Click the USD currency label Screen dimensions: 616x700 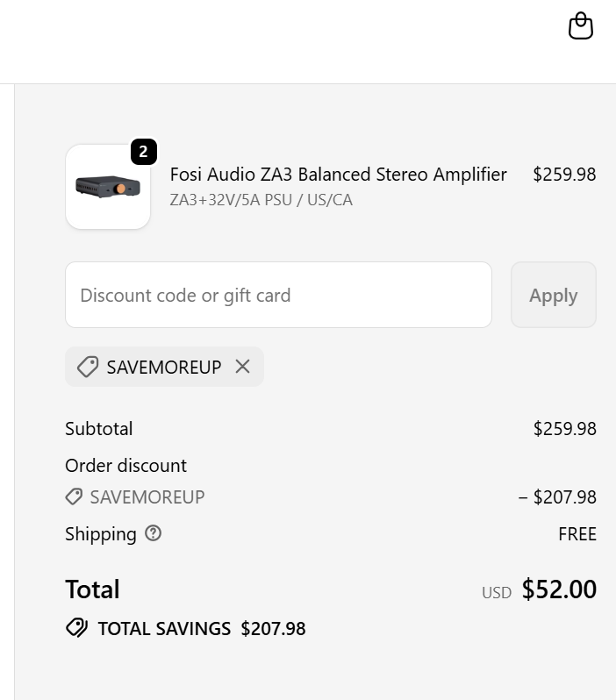point(496,593)
